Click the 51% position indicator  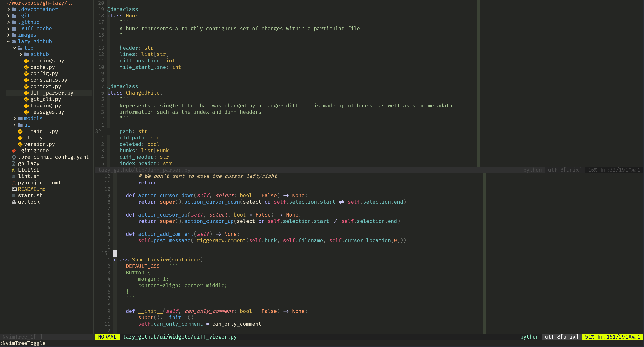coord(590,337)
